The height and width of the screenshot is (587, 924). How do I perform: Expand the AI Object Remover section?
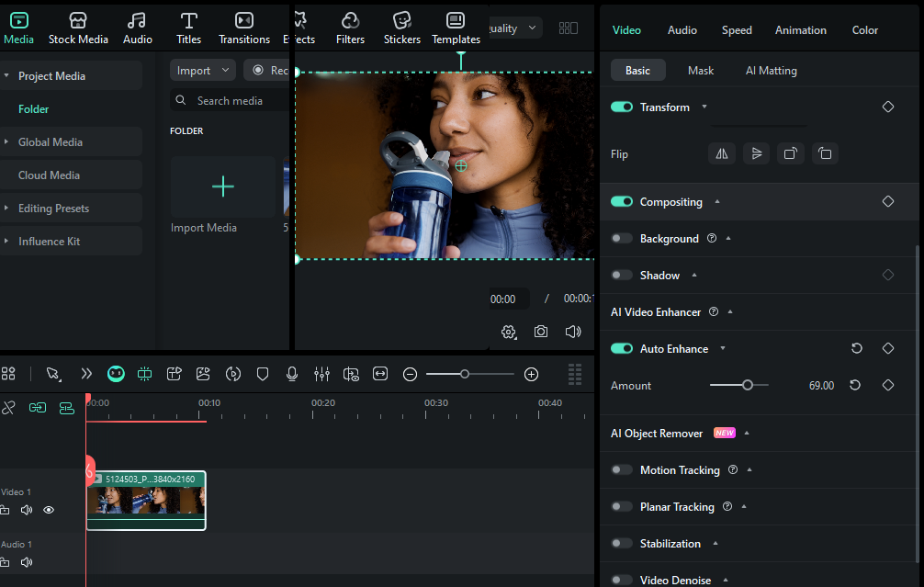[747, 433]
